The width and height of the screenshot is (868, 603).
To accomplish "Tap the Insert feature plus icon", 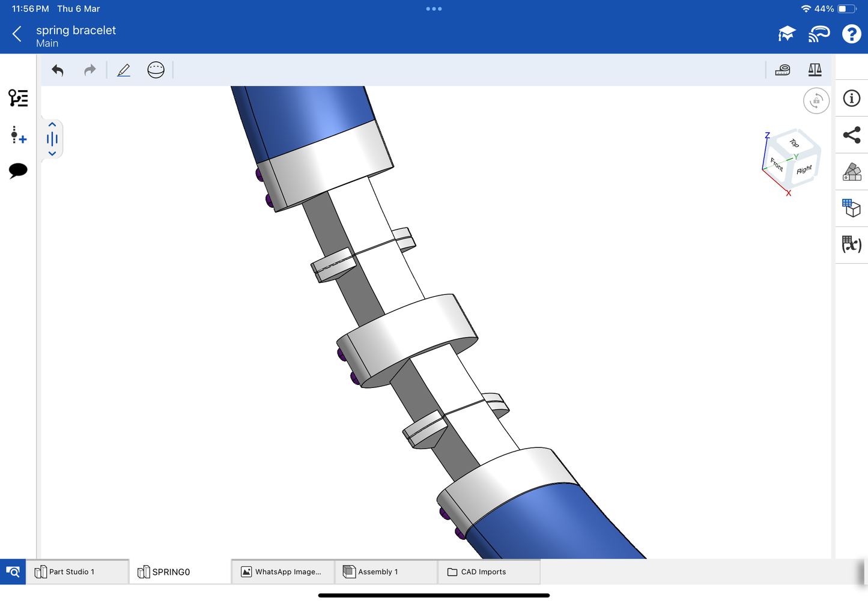I will [x=18, y=135].
